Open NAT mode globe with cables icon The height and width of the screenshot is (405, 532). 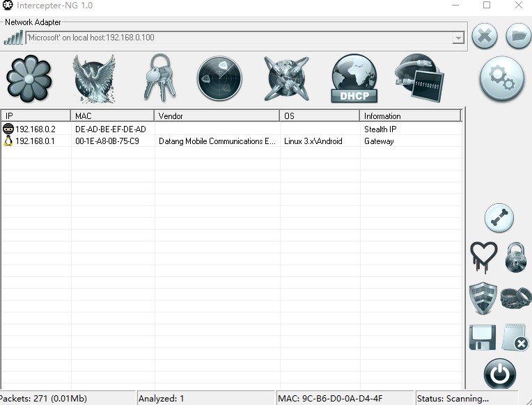(x=287, y=79)
